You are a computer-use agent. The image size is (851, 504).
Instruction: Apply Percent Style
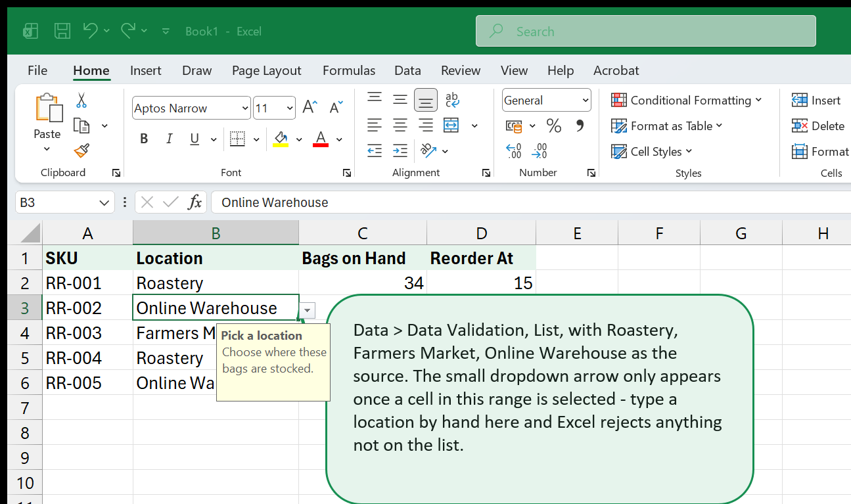click(554, 126)
